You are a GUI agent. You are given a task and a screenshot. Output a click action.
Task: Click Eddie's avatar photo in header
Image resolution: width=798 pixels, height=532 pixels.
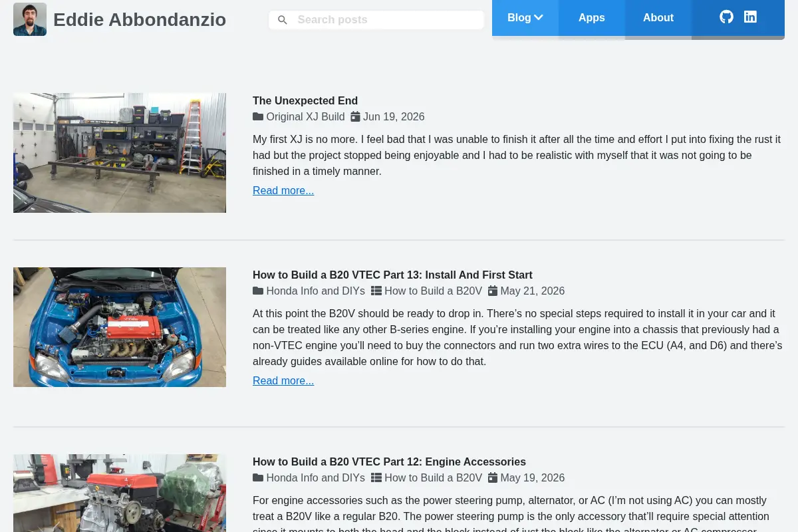click(x=30, y=19)
